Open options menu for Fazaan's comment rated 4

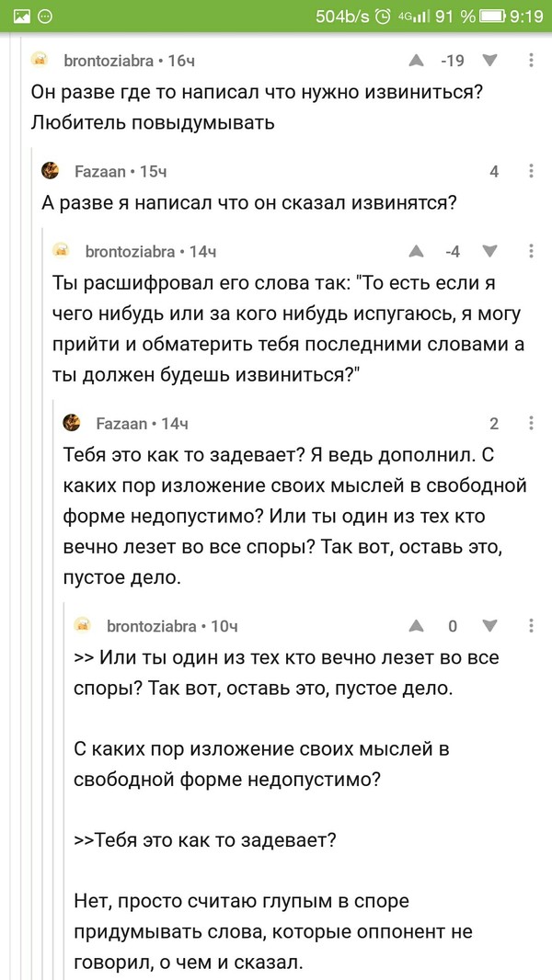click(532, 171)
